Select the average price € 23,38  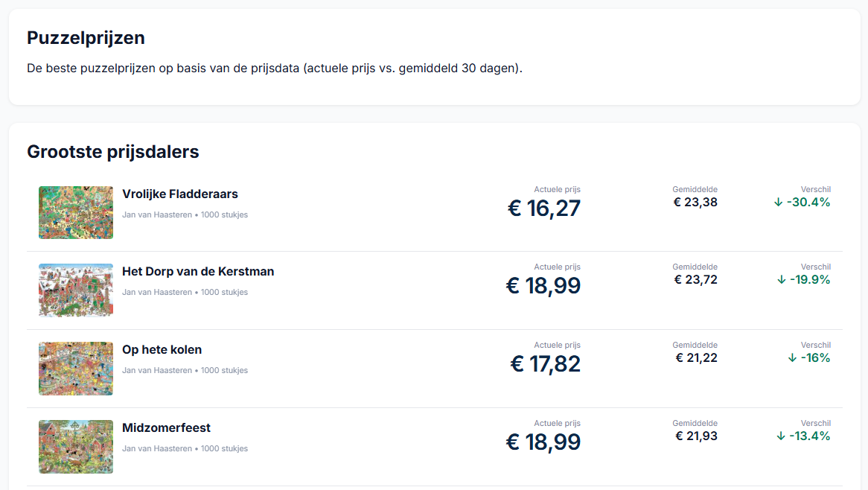tap(695, 202)
